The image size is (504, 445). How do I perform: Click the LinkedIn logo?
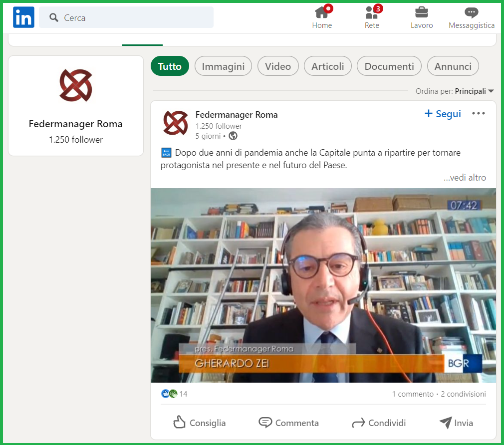click(23, 17)
